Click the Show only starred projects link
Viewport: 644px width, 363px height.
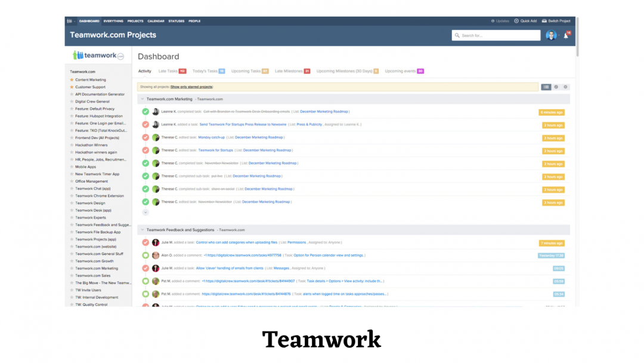point(193,87)
